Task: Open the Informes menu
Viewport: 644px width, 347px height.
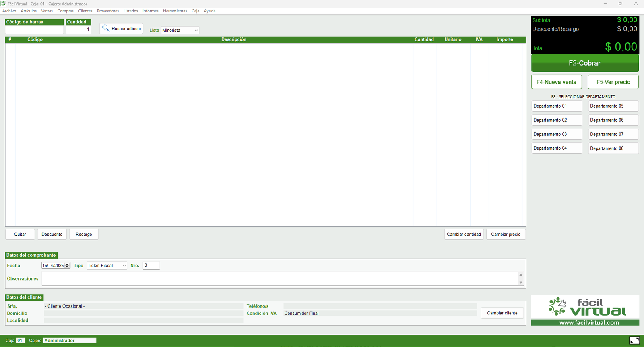Action: click(x=151, y=11)
